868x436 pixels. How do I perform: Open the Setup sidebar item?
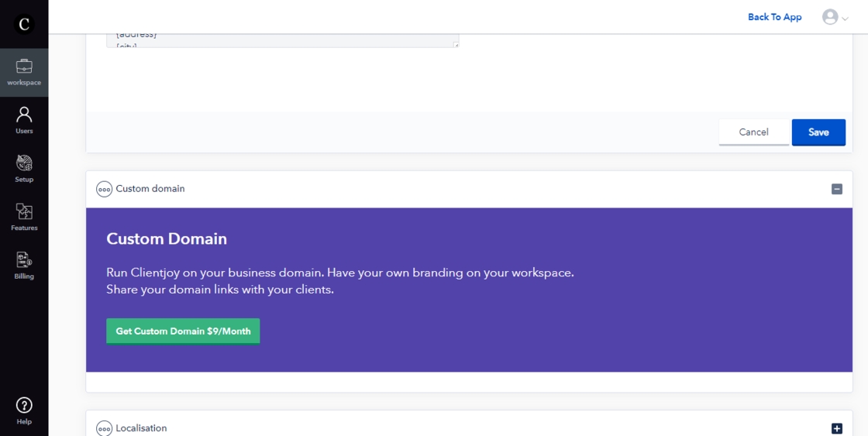pos(24,168)
